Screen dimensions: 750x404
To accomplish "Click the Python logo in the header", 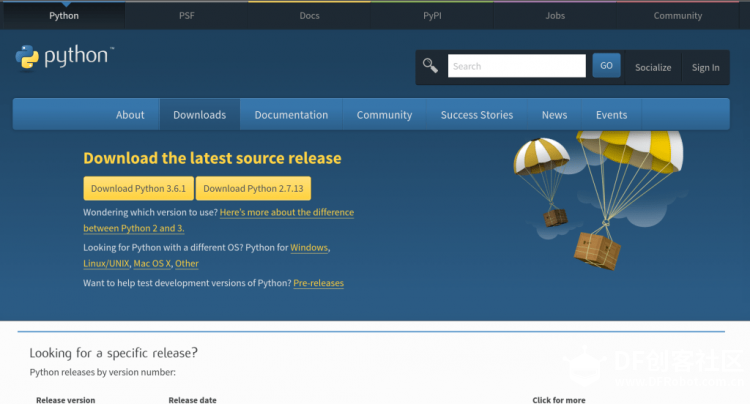I will coord(65,57).
